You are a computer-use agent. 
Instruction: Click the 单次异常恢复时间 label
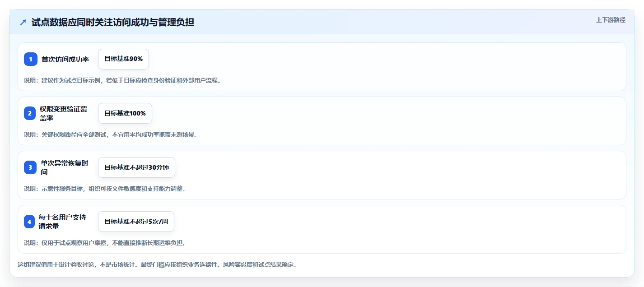(65, 167)
